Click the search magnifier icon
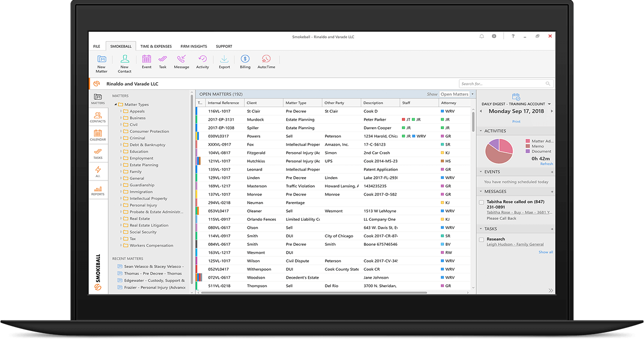The height and width of the screenshot is (339, 644). click(x=548, y=84)
